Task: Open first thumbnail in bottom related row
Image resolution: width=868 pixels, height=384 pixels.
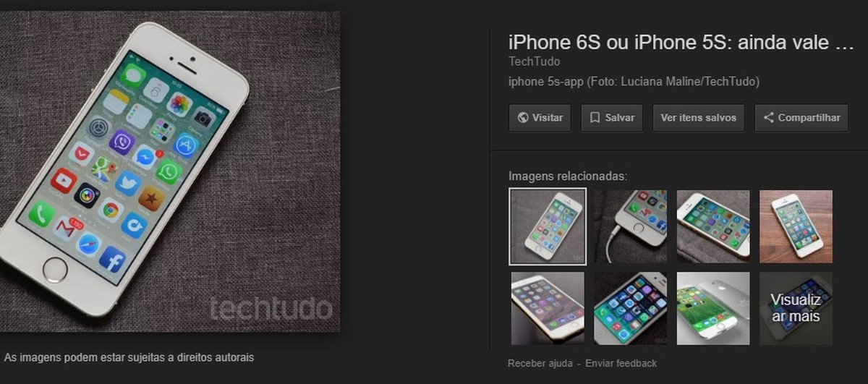Action: pos(548,308)
